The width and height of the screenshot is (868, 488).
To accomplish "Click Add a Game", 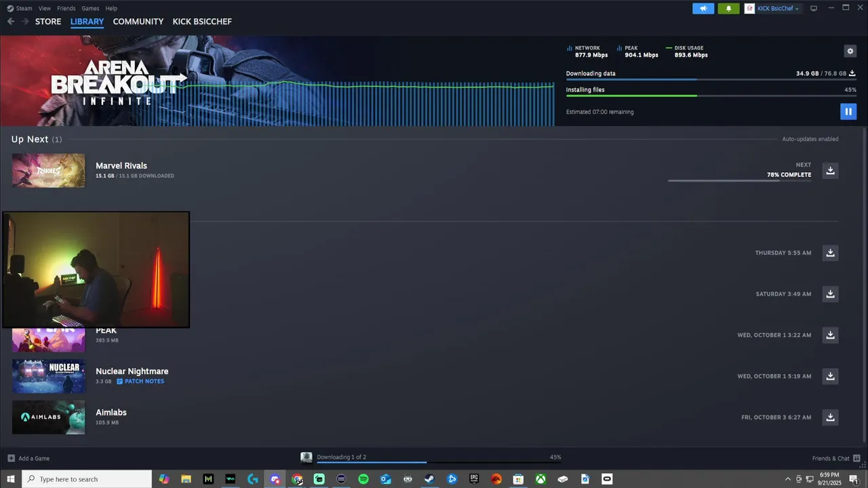I will [28, 458].
